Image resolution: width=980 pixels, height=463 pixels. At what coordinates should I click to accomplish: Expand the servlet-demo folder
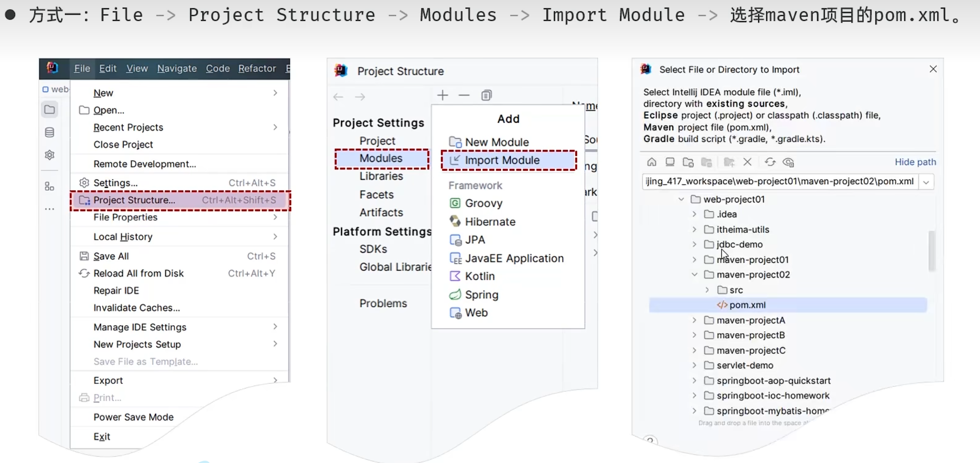pyautogui.click(x=694, y=365)
